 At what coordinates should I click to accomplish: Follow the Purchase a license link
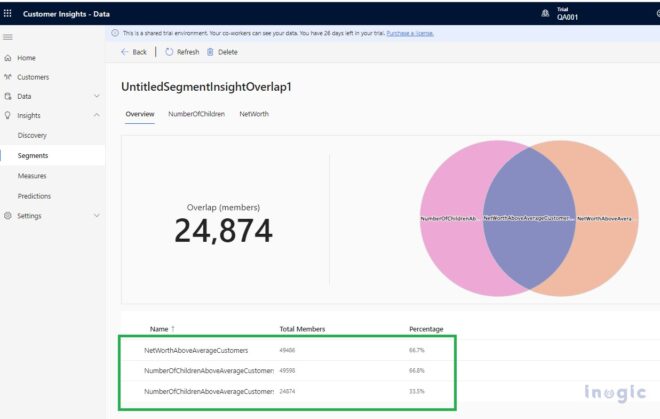click(410, 33)
